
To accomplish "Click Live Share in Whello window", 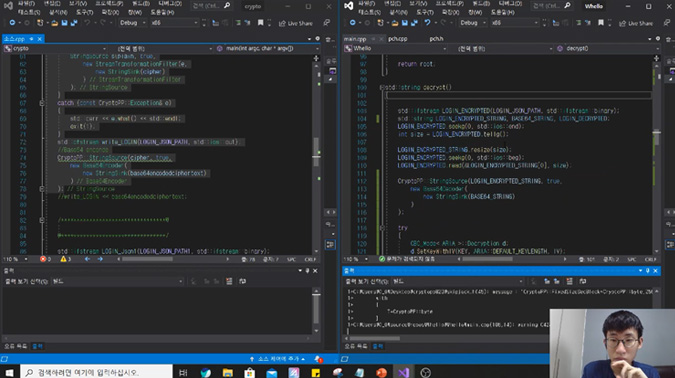I will [636, 23].
